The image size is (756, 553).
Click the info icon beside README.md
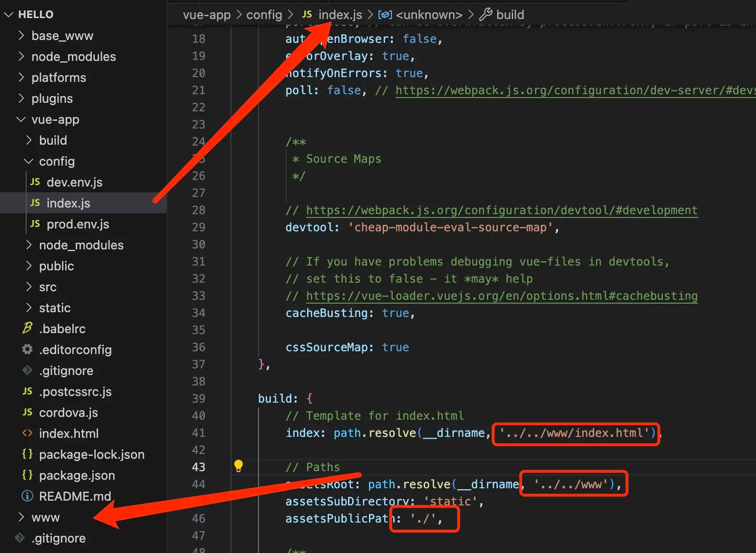[27, 496]
